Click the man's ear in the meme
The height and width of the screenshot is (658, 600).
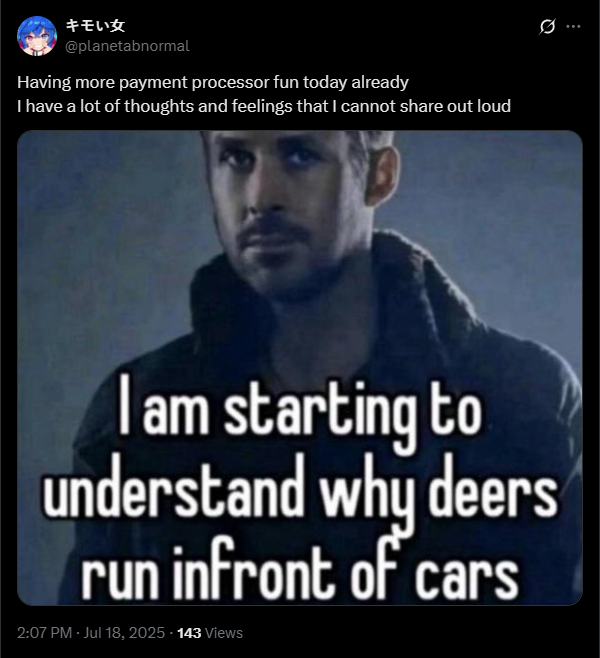click(x=381, y=173)
